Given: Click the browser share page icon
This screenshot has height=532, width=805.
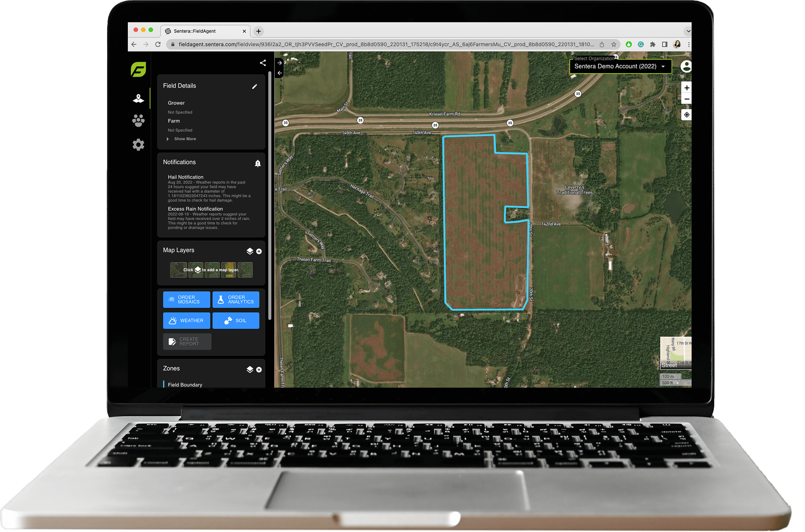Looking at the screenshot, I should tap(602, 45).
